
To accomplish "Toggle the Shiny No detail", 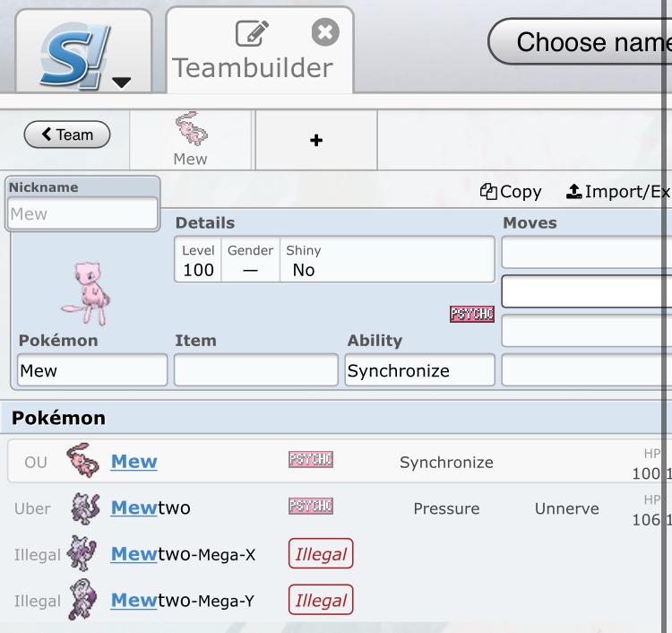I will pyautogui.click(x=304, y=260).
